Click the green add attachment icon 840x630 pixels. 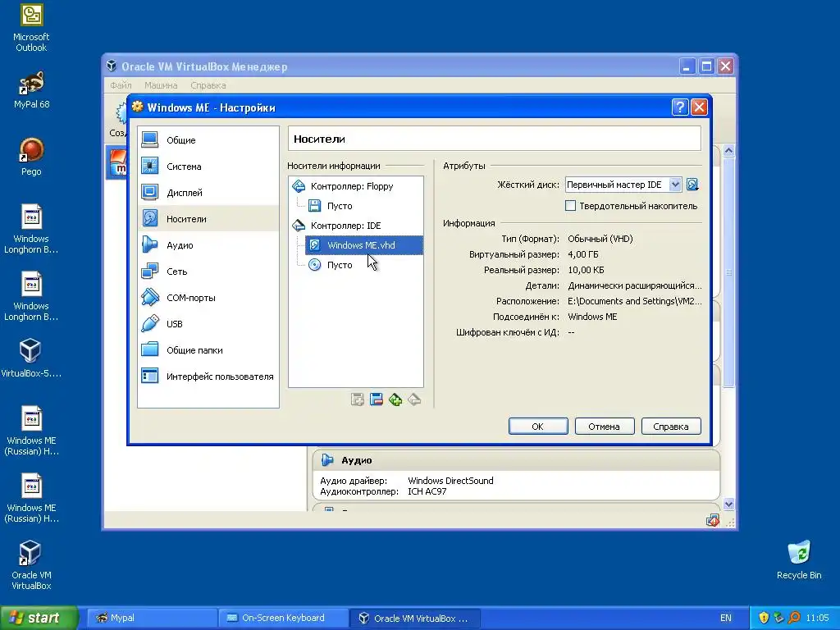395,399
